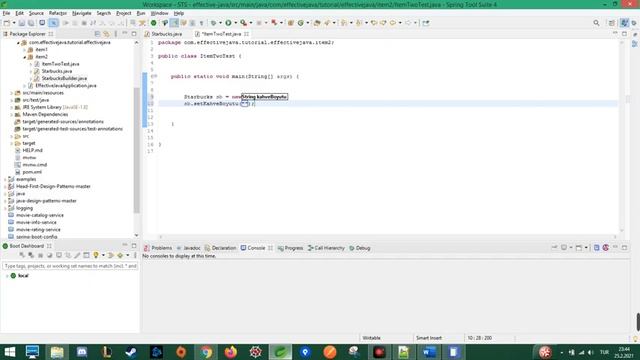The image size is (640, 360).
Task: Click the editor horizontal scrollbar
Action: point(388,237)
